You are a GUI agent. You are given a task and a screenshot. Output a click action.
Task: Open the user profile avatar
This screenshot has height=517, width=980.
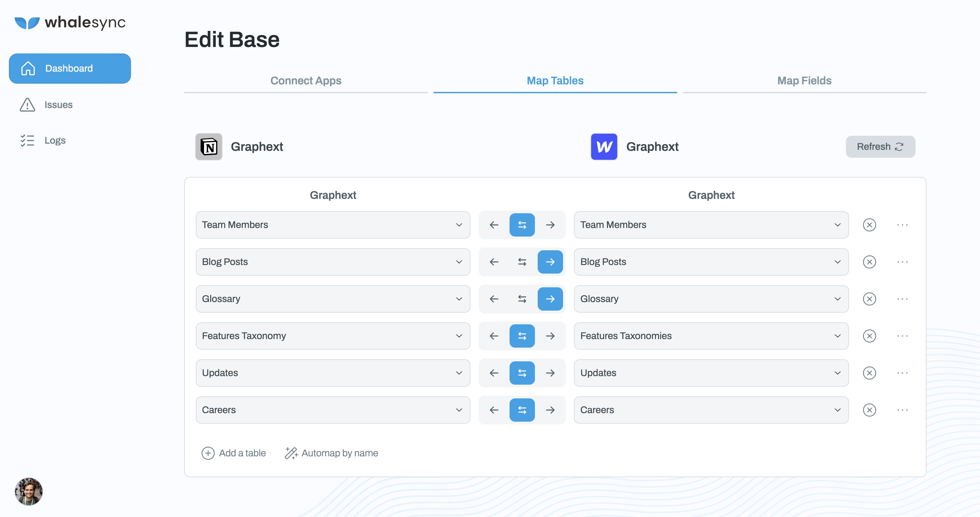point(29,492)
